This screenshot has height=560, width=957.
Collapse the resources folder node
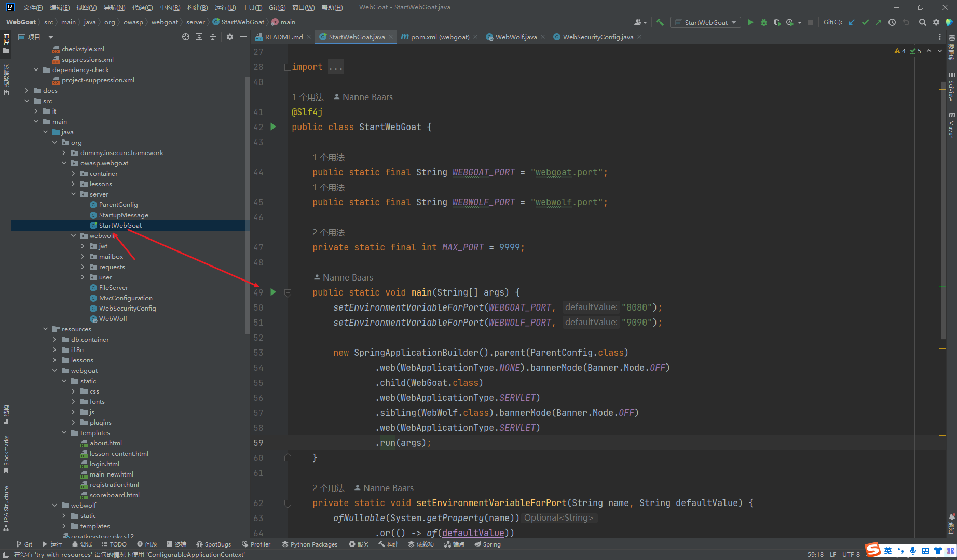(x=45, y=329)
